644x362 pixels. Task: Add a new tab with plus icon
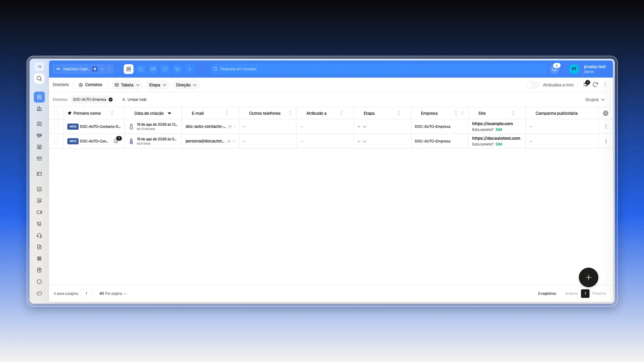coord(190,69)
